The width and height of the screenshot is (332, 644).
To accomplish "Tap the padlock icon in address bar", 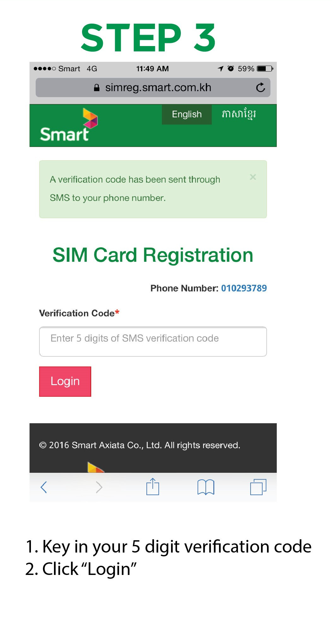I will pos(97,88).
